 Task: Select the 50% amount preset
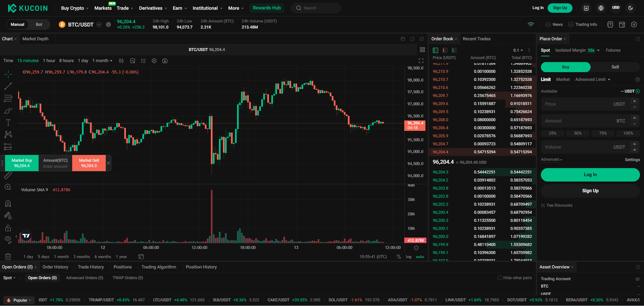point(578,133)
